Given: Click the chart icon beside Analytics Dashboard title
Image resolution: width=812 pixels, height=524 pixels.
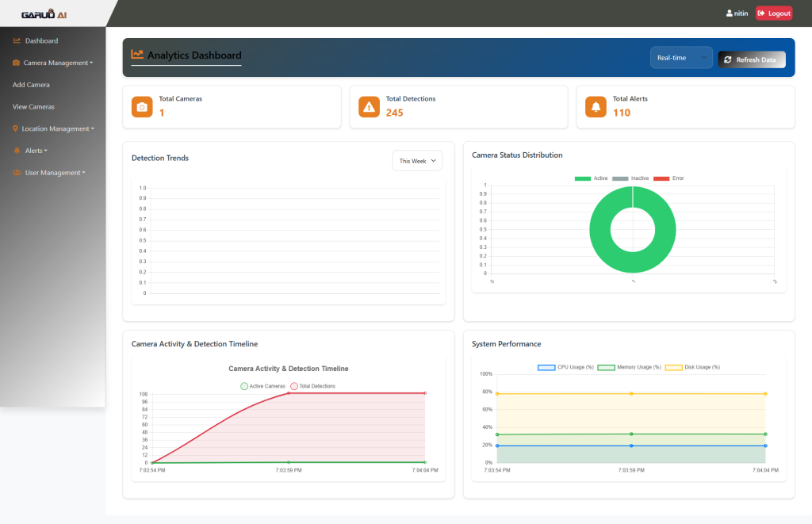Looking at the screenshot, I should 137,55.
